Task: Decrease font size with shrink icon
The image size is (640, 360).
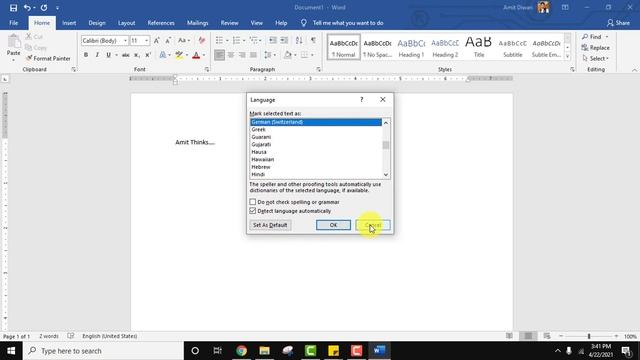Action: click(168, 40)
